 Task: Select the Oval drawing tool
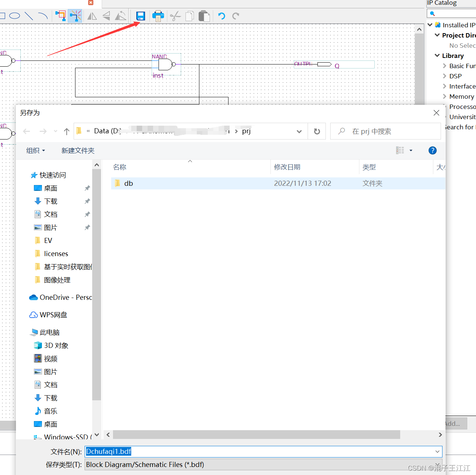pos(15,16)
